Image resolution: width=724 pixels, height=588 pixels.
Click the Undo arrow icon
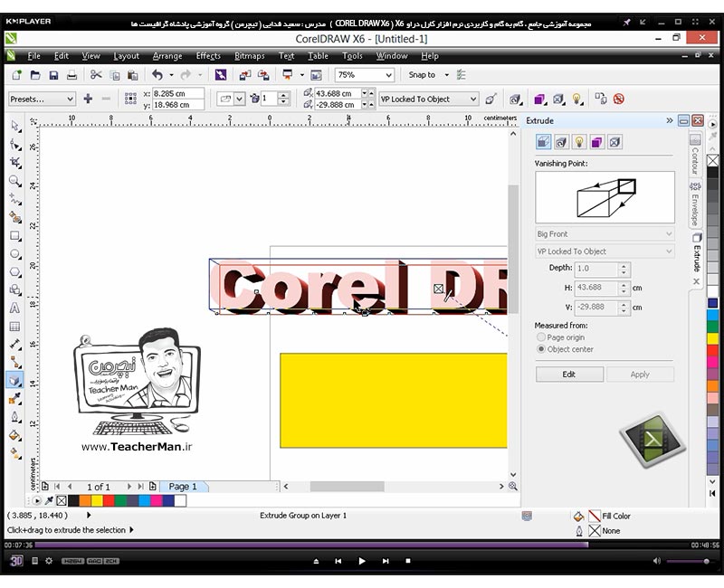point(157,75)
